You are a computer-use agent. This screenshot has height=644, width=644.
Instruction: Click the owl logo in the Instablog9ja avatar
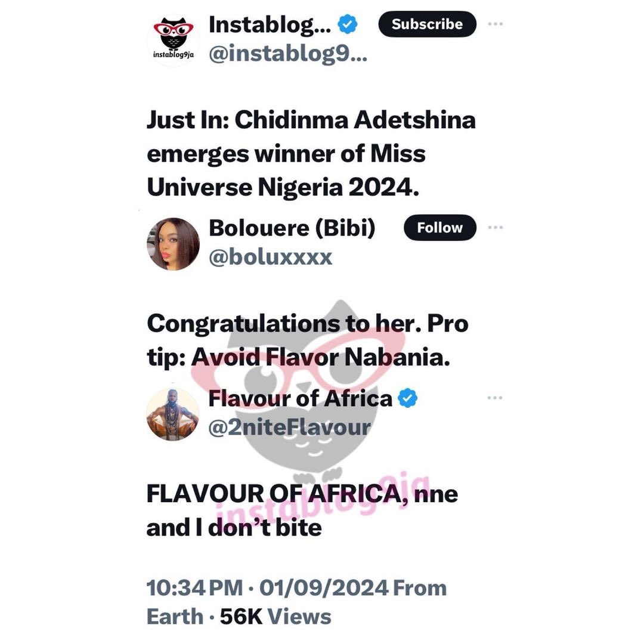173,33
